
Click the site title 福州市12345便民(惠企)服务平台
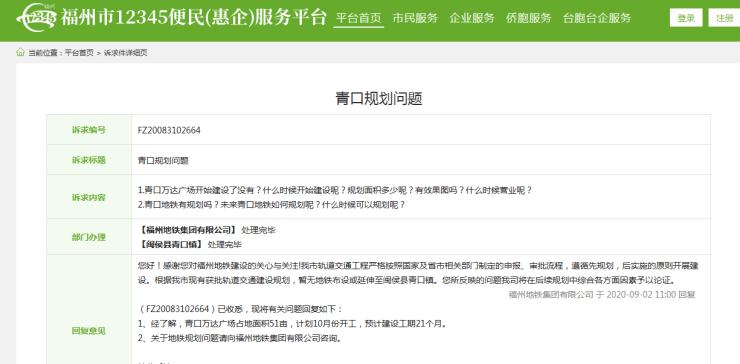click(193, 17)
